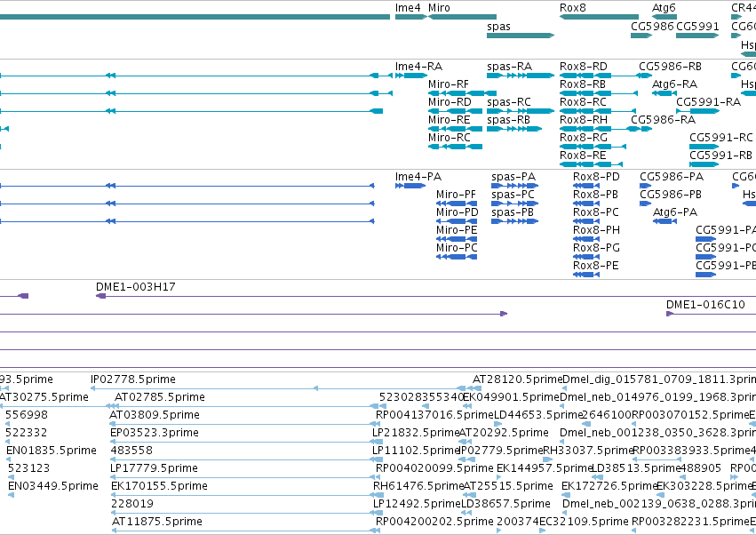Image resolution: width=756 pixels, height=535 pixels.
Task: Select the Rox8-RB transcript label
Action: click(583, 84)
